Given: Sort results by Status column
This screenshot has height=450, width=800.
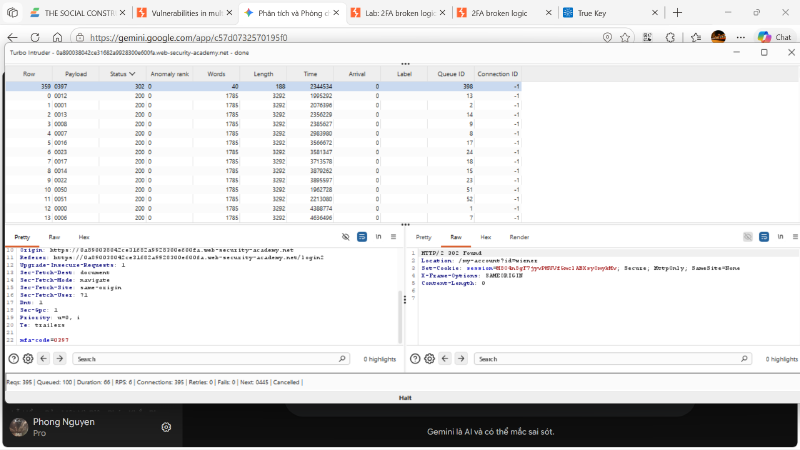Looking at the screenshot, I should tap(122, 74).
